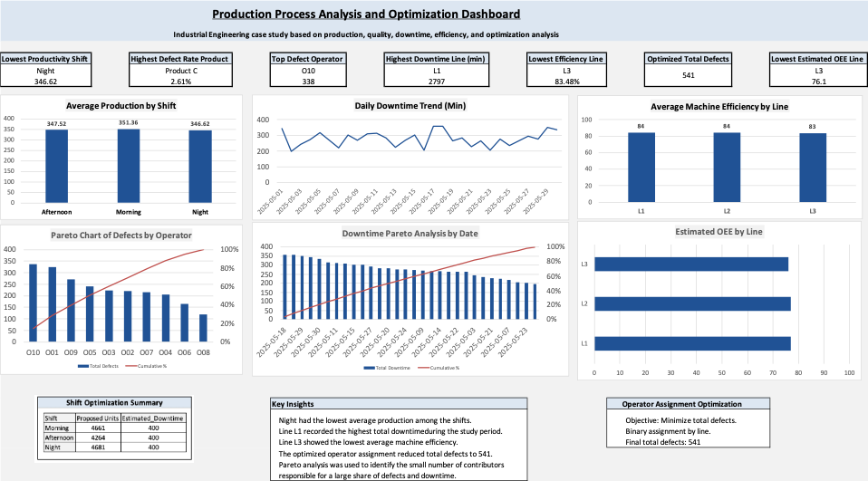Select the Daily Downtime Trend chart title

(x=410, y=106)
